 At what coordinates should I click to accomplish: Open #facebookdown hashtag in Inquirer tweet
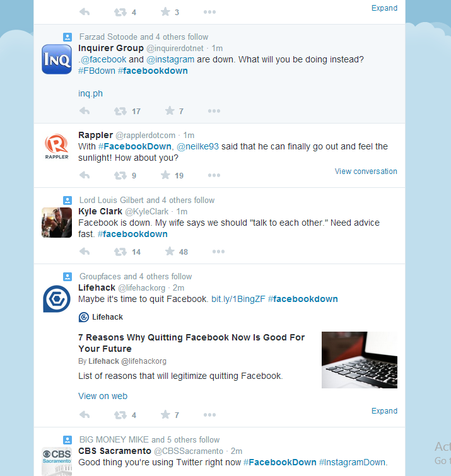153,71
